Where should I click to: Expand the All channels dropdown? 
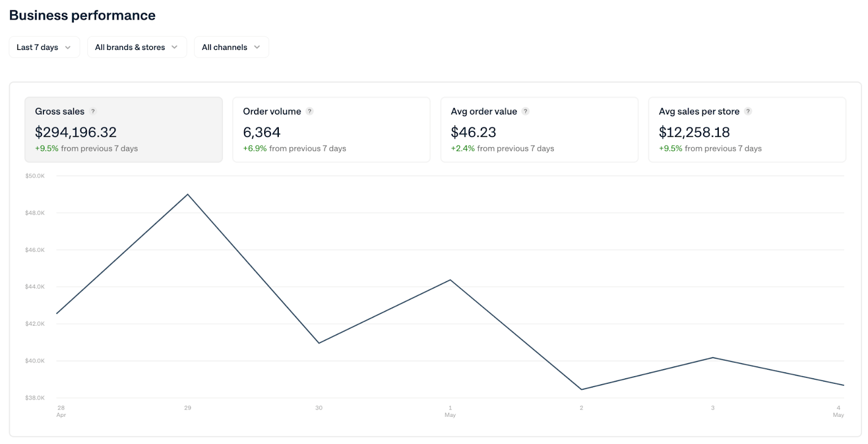tap(231, 47)
